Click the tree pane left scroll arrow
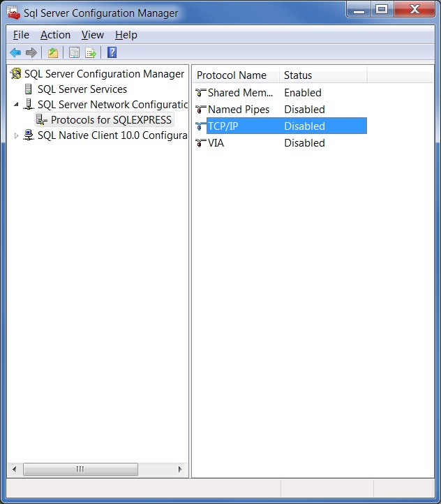441x504 pixels. 15,469
